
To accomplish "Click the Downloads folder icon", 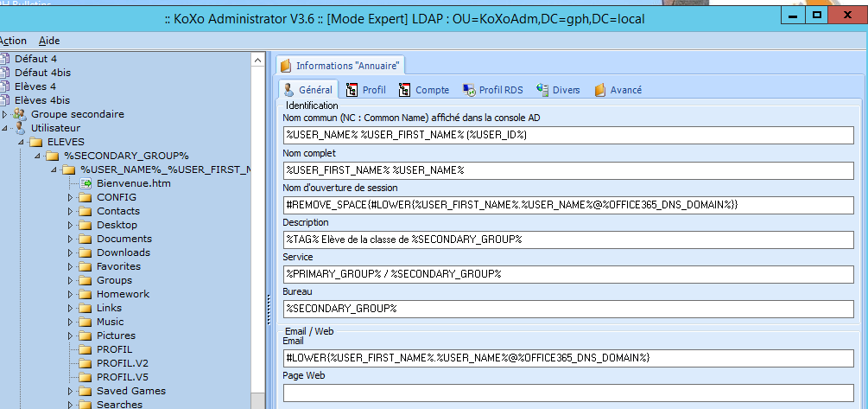I will click(x=85, y=252).
